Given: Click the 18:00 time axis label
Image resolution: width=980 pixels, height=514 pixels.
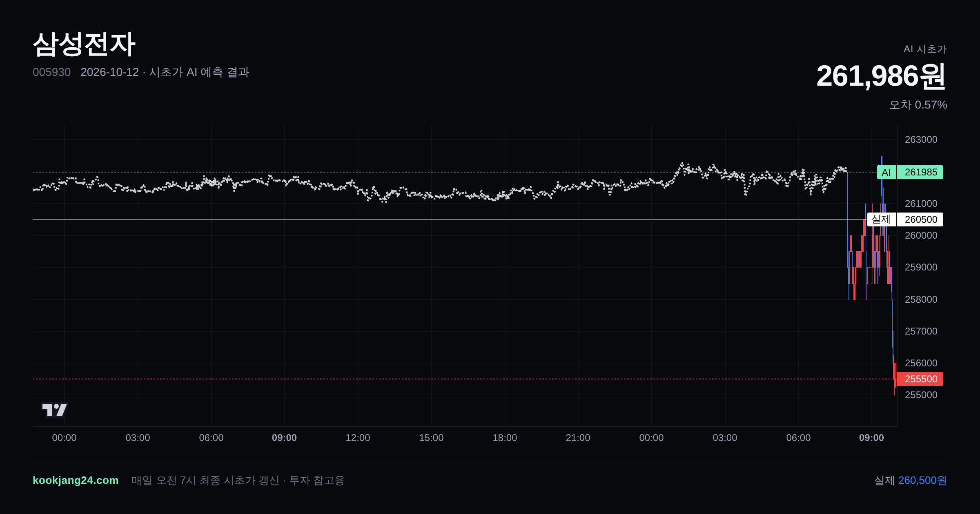Looking at the screenshot, I should coord(505,438).
